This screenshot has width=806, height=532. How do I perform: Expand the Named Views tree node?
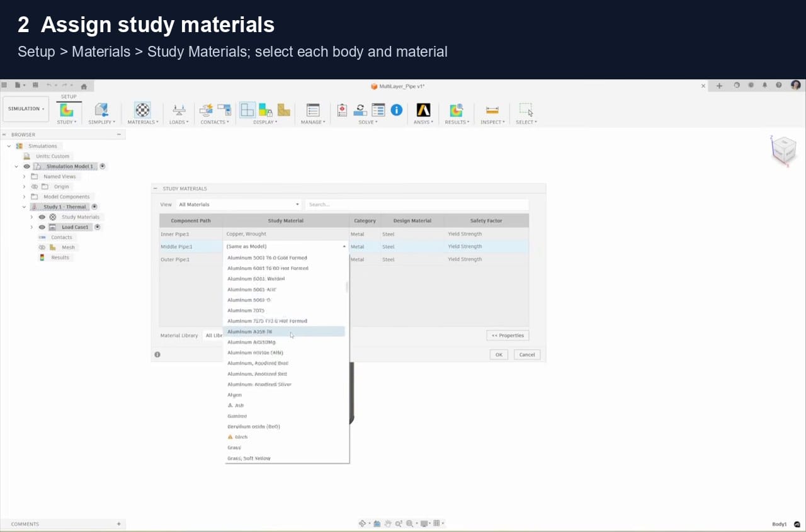(x=24, y=176)
